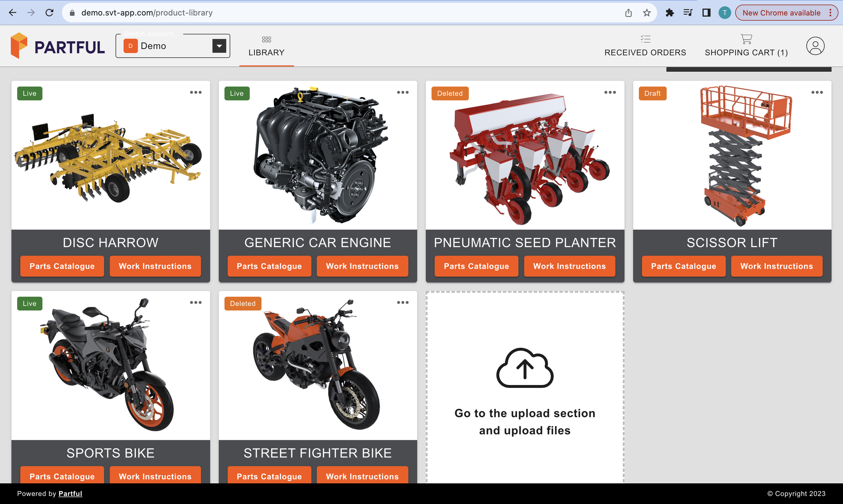Click the New Chrome available button
The height and width of the screenshot is (504, 843).
point(781,13)
